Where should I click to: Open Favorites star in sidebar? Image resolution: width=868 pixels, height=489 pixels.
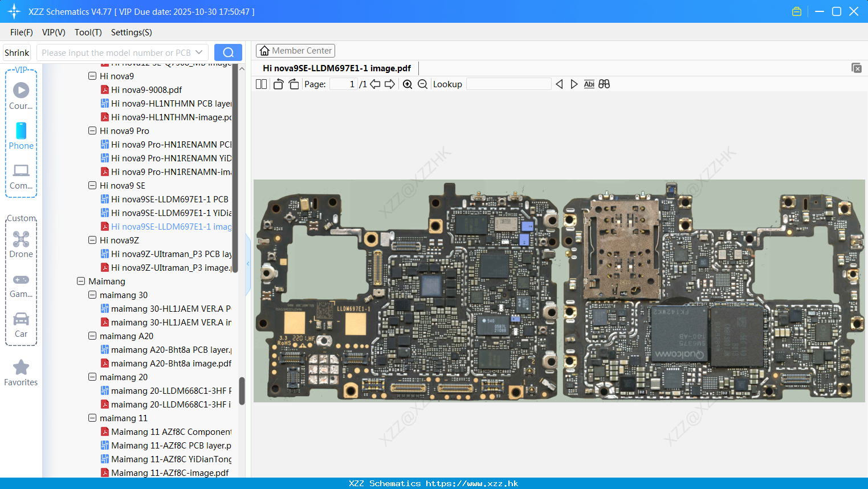pos(21,373)
